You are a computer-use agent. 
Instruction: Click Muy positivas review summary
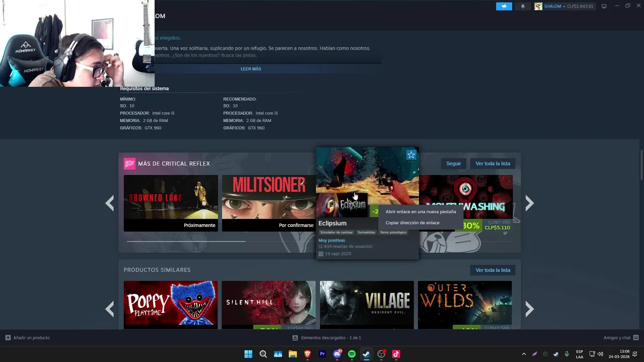[x=332, y=240]
